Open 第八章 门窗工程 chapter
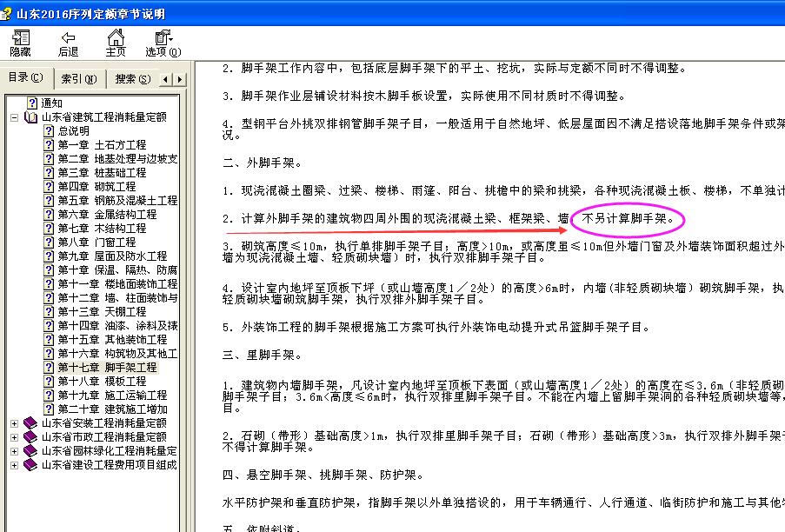This screenshot has height=532, width=785. point(96,243)
